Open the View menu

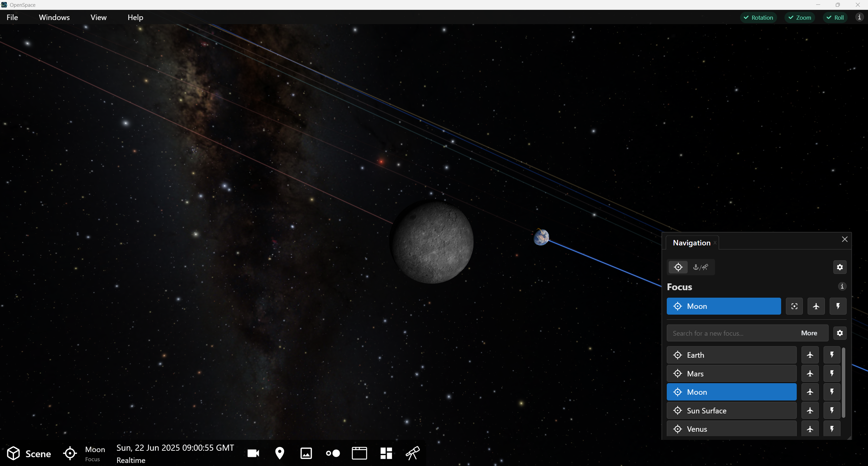pyautogui.click(x=98, y=17)
